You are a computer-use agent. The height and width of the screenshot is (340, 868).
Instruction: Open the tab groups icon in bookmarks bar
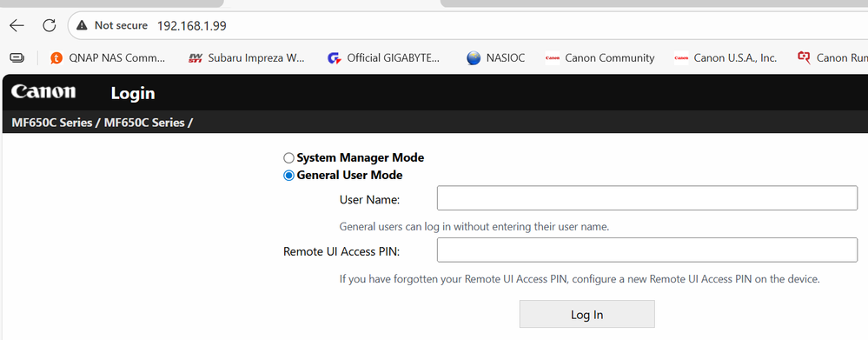coord(17,57)
